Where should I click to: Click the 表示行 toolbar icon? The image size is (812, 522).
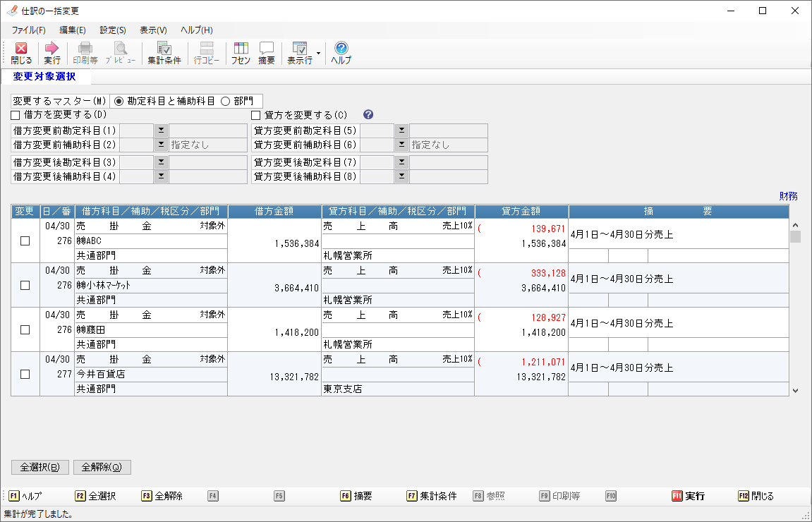pos(300,53)
